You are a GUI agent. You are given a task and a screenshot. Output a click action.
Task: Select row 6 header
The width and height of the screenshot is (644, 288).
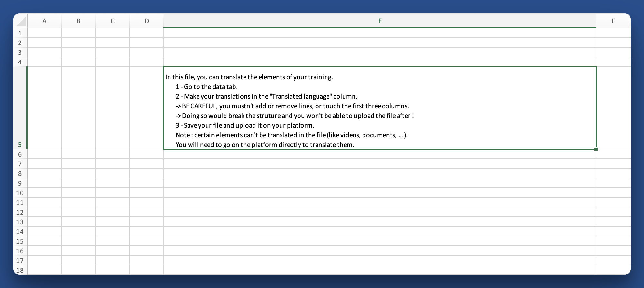(20, 154)
